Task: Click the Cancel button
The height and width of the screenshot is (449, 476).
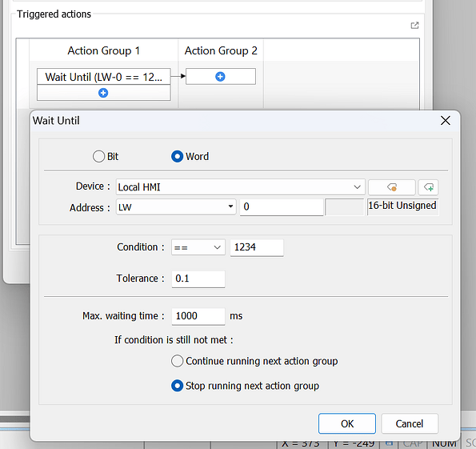Action: pyautogui.click(x=410, y=423)
